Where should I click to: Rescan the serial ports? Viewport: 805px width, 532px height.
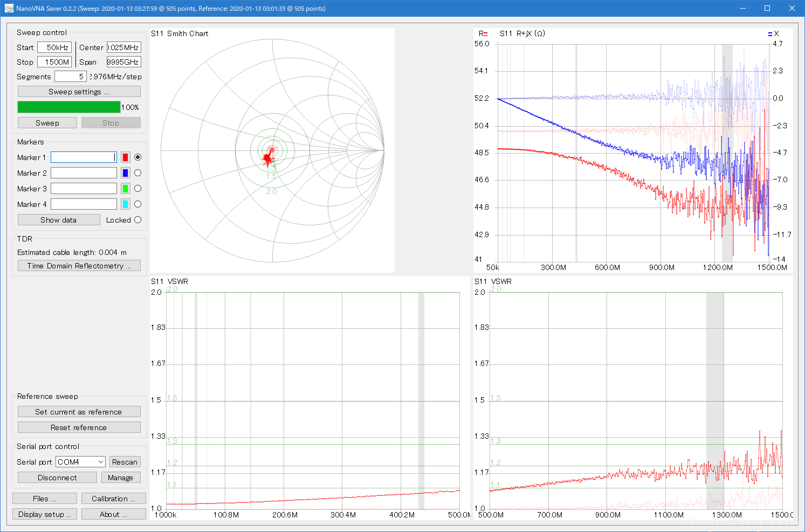(125, 462)
